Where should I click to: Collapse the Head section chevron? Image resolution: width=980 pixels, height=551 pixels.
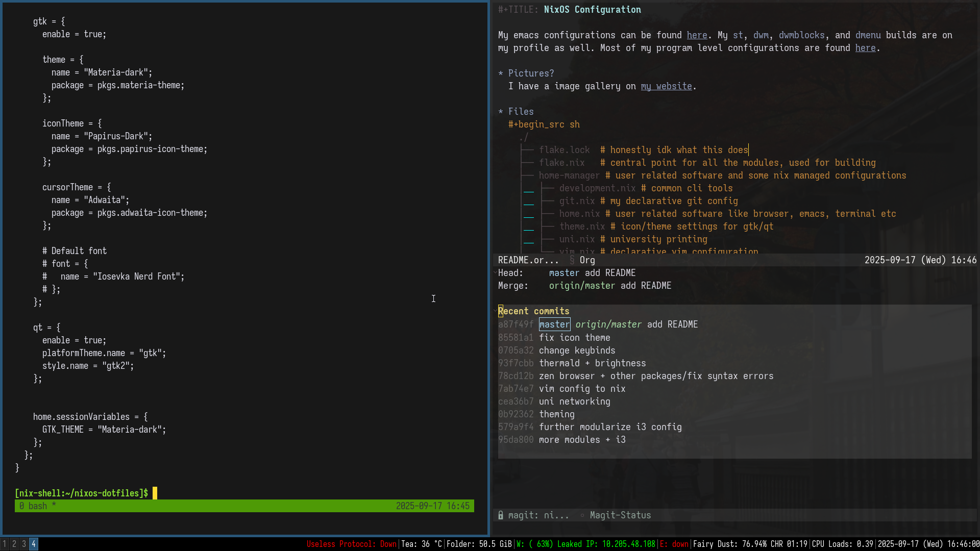pyautogui.click(x=496, y=273)
